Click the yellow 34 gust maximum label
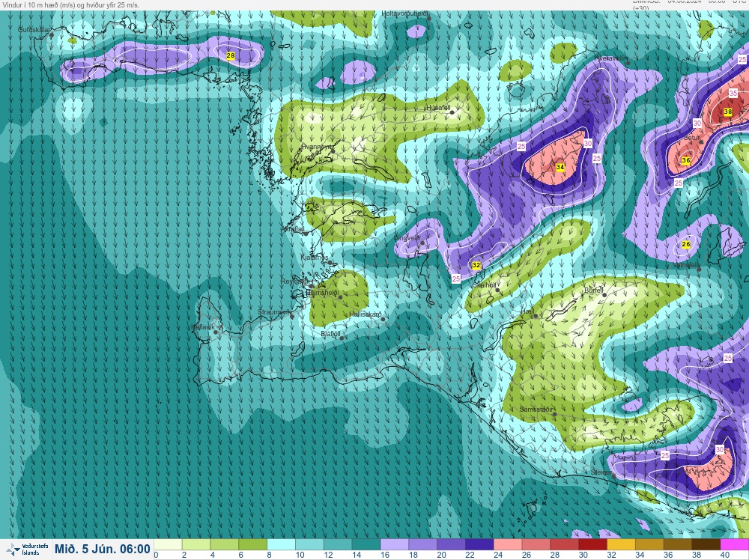 pyautogui.click(x=560, y=167)
